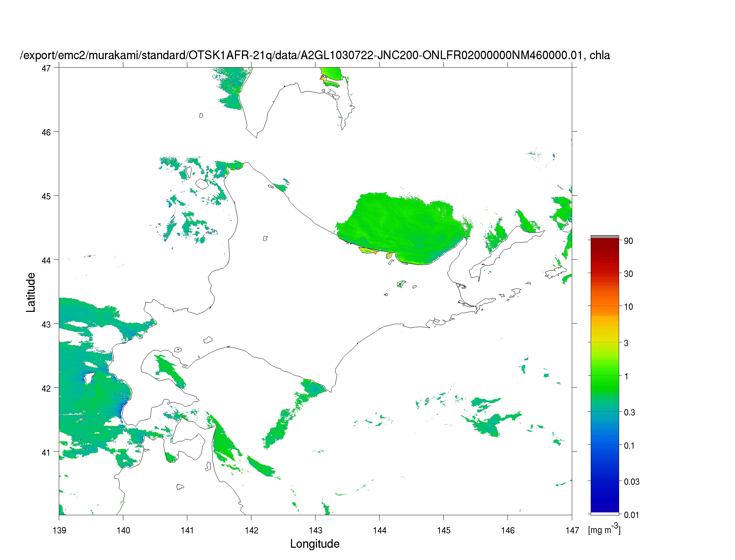Image resolution: width=735 pixels, height=560 pixels.
Task: Click the 'chla' label in the title
Action: tap(600, 55)
